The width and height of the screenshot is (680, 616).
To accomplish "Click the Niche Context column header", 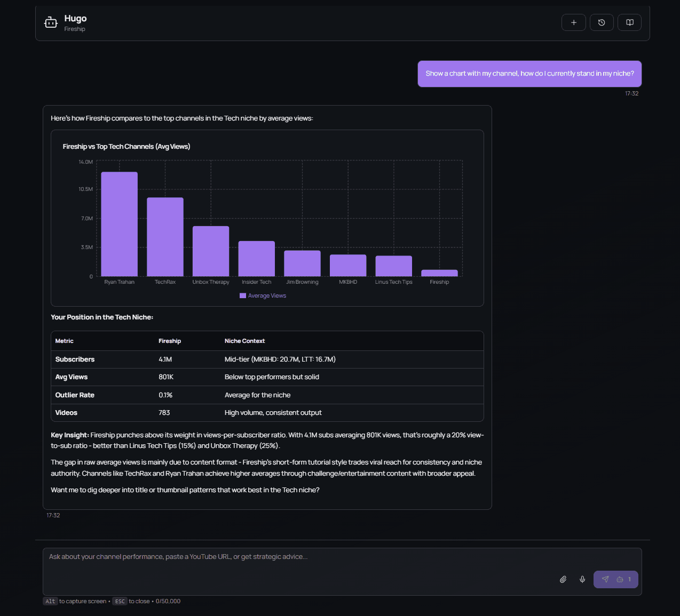I will click(x=244, y=341).
